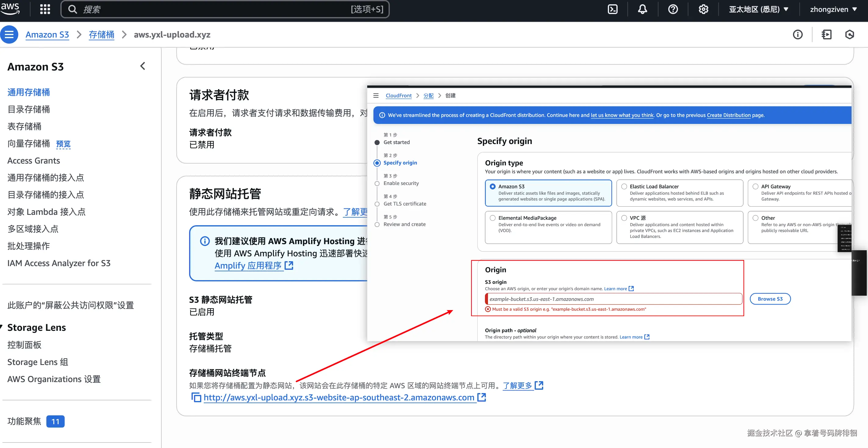Copy the bucket website endpoint URL
The width and height of the screenshot is (868, 448).
coord(196,397)
